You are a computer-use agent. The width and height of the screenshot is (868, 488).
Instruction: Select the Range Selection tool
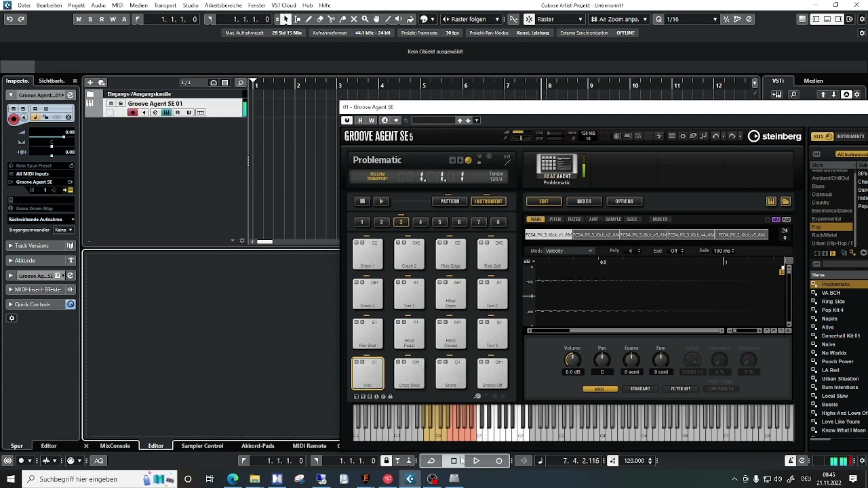coord(297,19)
